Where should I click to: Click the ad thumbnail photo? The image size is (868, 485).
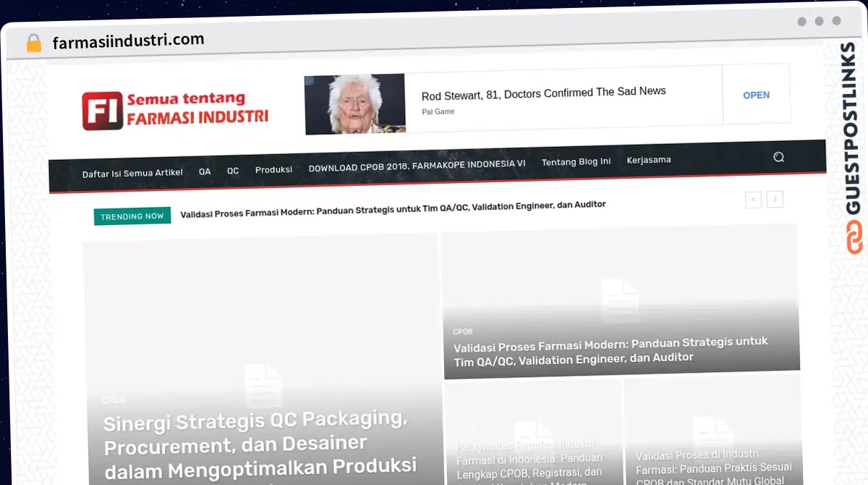pyautogui.click(x=355, y=104)
